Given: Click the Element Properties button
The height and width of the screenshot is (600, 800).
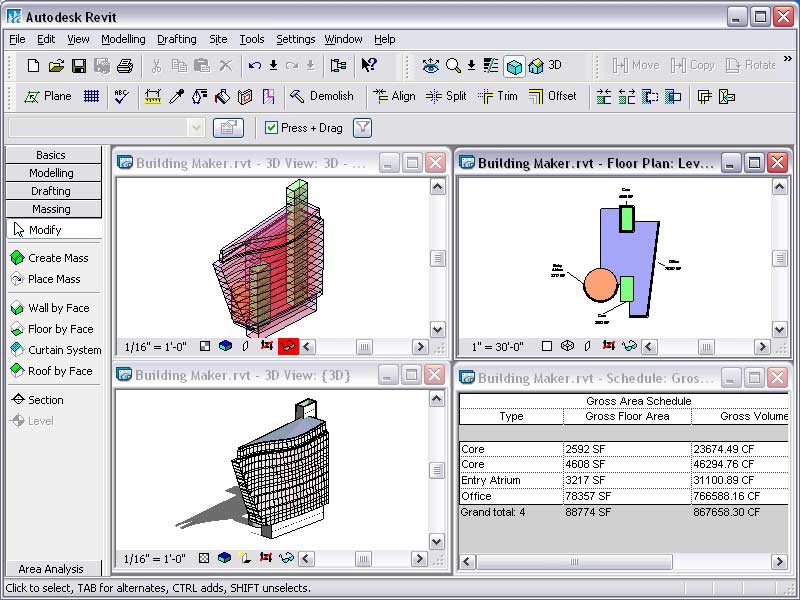Looking at the screenshot, I should pyautogui.click(x=228, y=128).
